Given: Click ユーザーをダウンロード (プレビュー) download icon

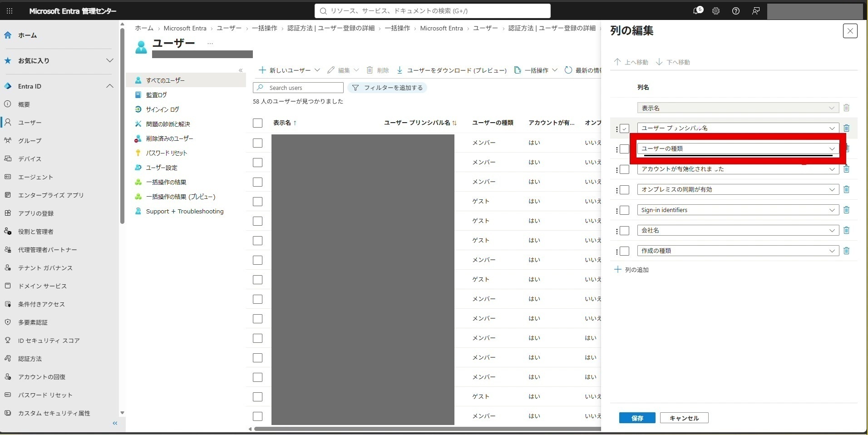Looking at the screenshot, I should point(399,70).
